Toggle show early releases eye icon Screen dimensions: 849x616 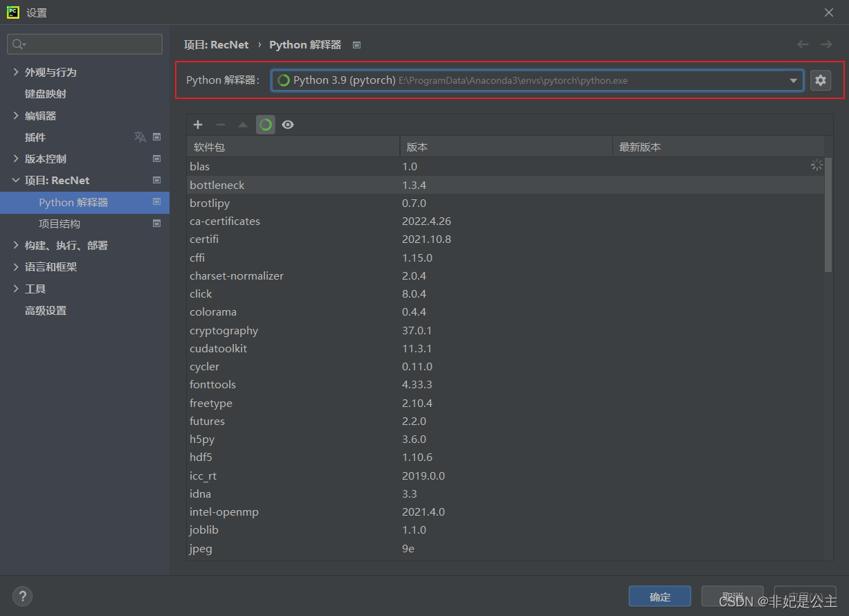click(x=288, y=125)
